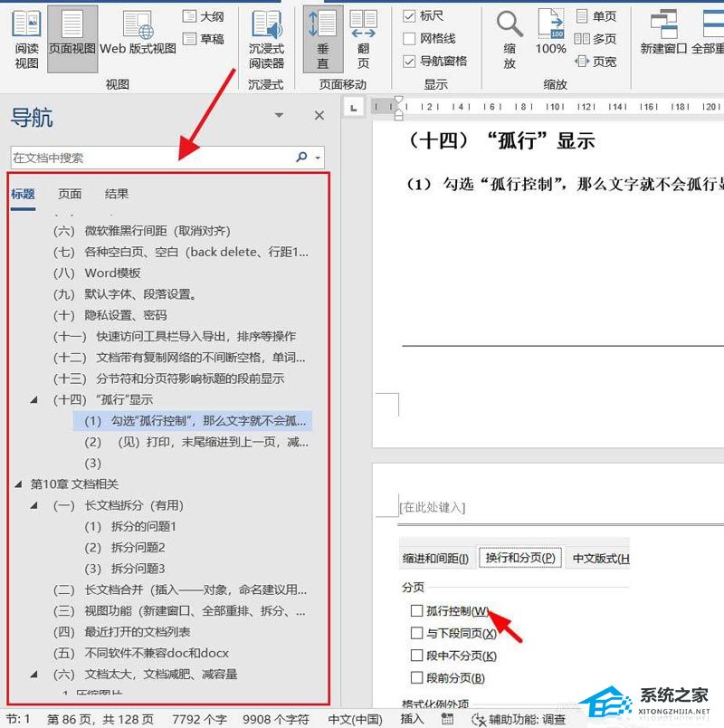Open the 缩放 zoom magnifier tool
The image size is (724, 728).
click(510, 40)
